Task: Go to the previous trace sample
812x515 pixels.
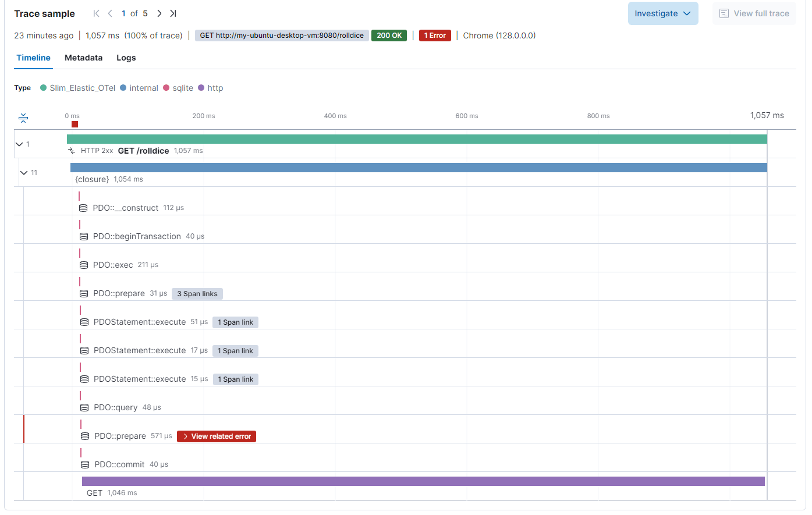Action: pos(109,13)
